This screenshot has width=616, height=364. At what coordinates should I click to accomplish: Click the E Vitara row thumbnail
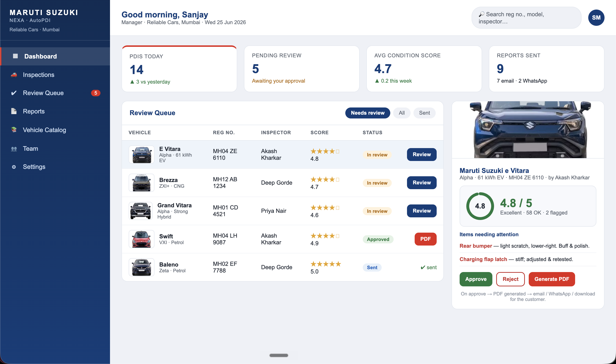(x=142, y=155)
